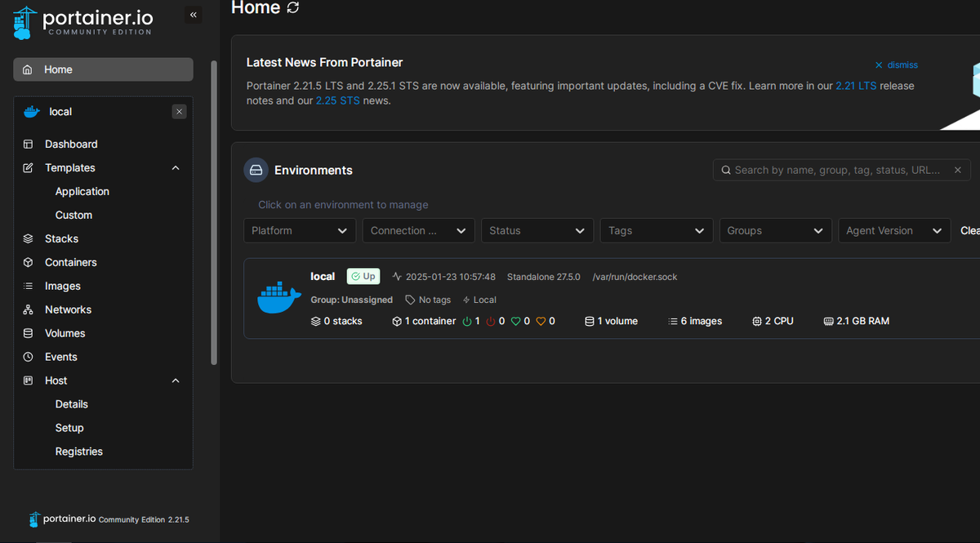Click the Clear filters button

click(x=970, y=230)
